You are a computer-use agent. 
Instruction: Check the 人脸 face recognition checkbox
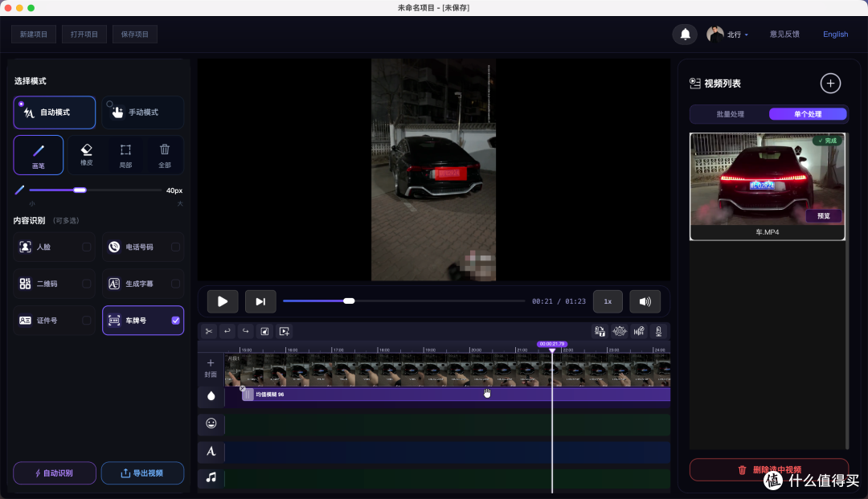86,247
